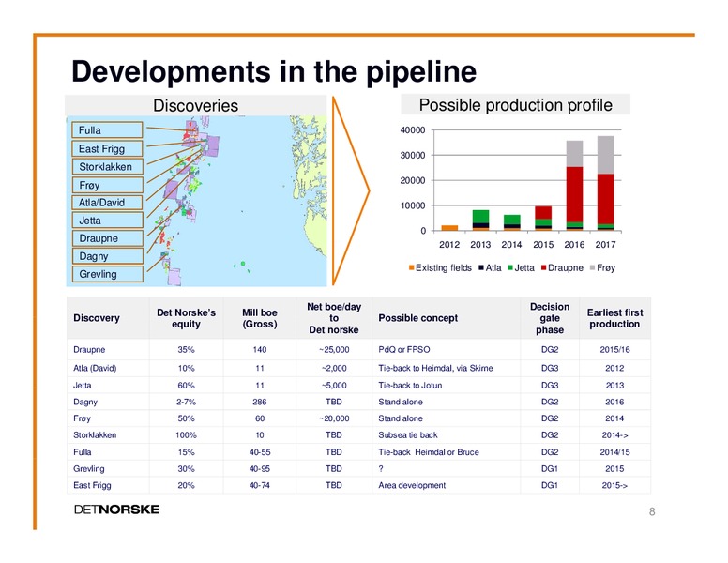Select the Jetta label box on map
This screenshot has height=563, width=728.
coord(107,221)
